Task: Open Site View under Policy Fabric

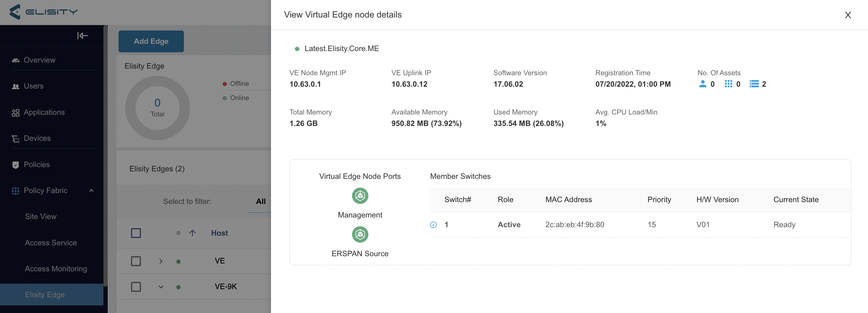Action: pos(41,216)
